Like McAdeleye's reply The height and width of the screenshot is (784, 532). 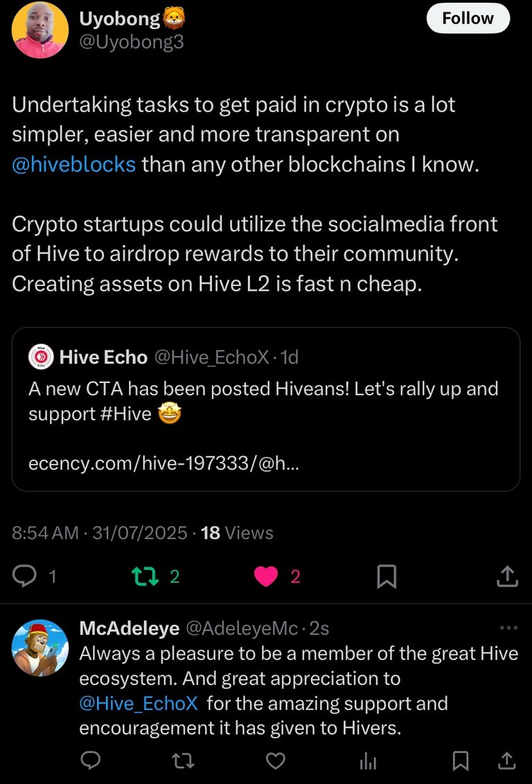276,761
